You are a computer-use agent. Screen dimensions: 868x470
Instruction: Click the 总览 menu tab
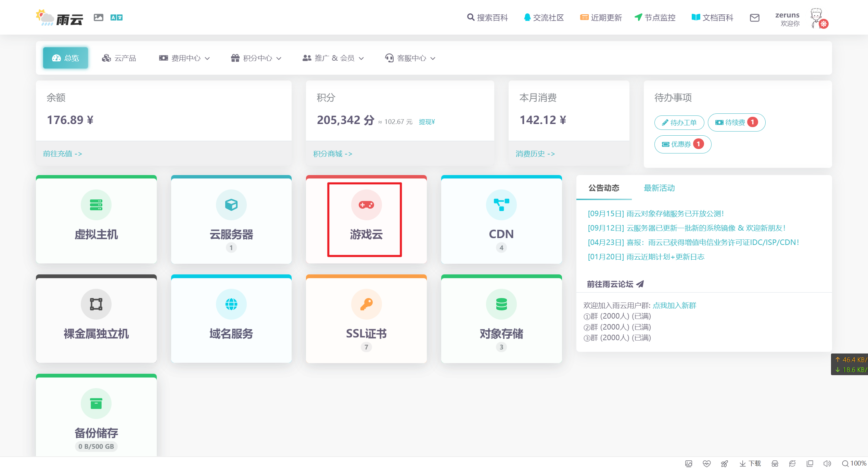click(66, 57)
